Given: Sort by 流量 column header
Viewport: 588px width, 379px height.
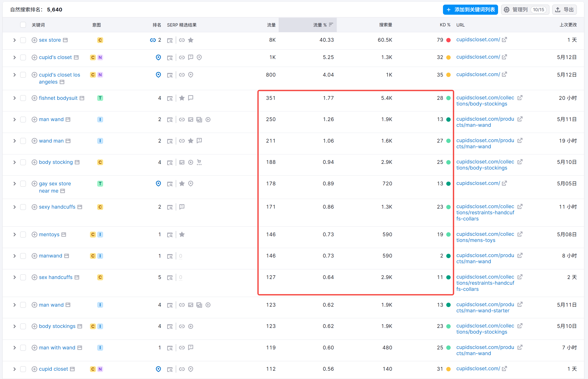Looking at the screenshot, I should click(x=271, y=25).
